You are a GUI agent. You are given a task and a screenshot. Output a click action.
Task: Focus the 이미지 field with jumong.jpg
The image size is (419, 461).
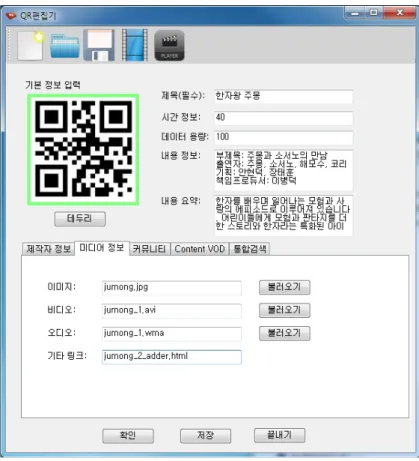click(x=172, y=288)
